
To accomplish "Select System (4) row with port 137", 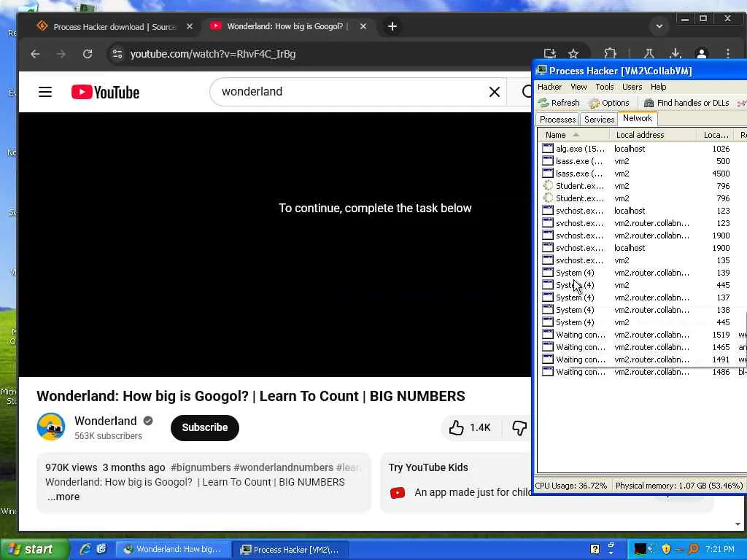I will [641, 297].
